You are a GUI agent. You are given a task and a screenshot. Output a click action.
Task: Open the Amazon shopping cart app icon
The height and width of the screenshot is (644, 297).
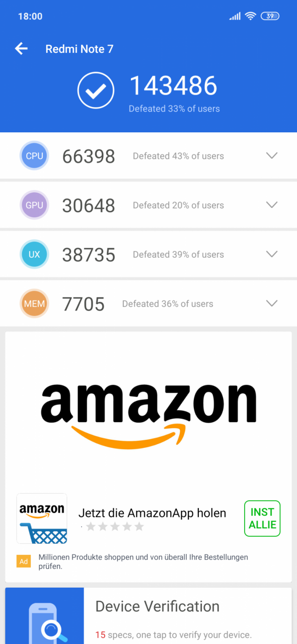coord(42,518)
